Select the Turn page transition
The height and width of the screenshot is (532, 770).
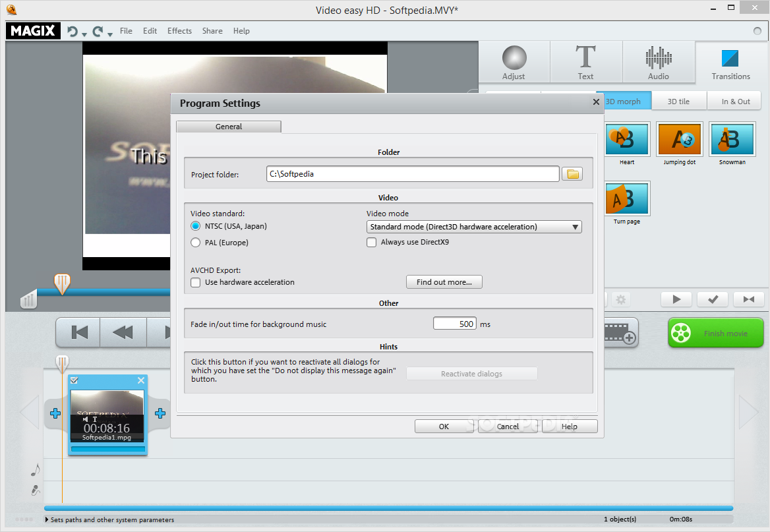tap(627, 198)
